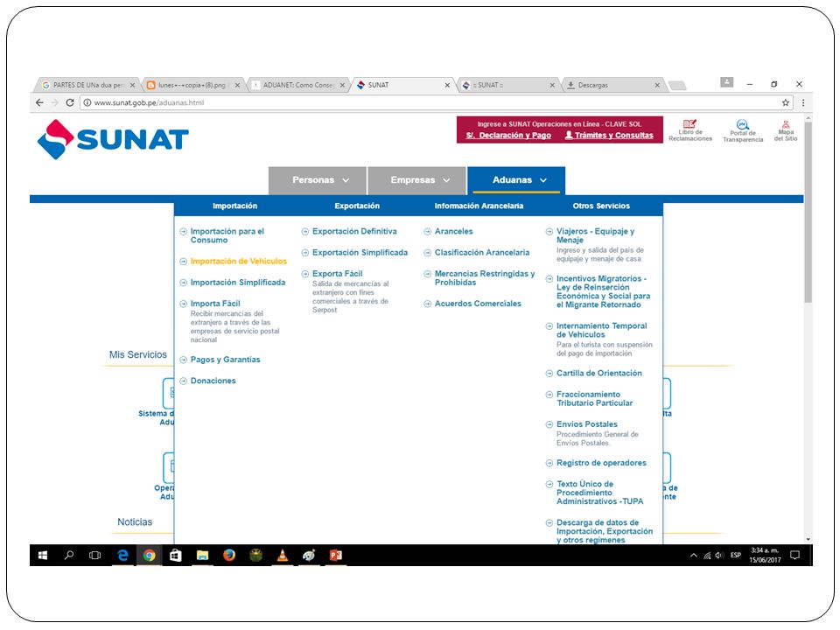Open Importación Simplificada link
Screen dimensions: 840x630
pos(238,283)
